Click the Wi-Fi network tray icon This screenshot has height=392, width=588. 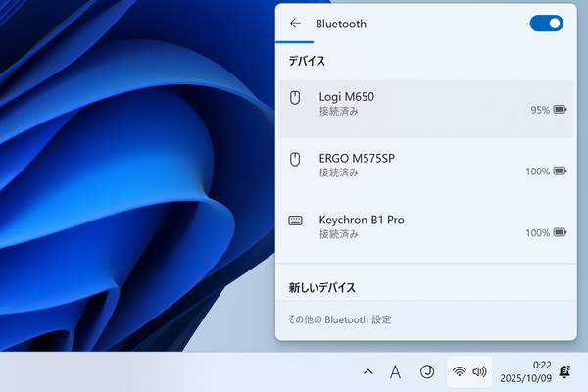pos(459,371)
